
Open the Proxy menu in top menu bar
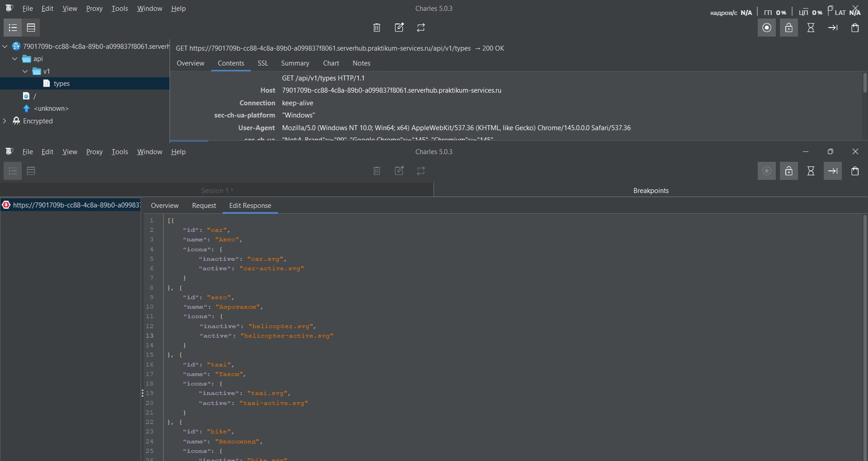point(94,9)
